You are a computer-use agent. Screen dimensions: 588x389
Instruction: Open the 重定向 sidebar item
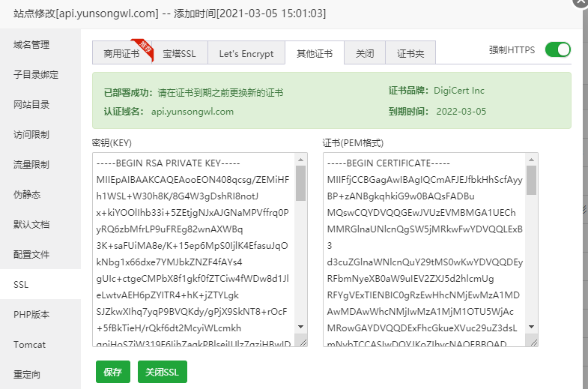27,375
